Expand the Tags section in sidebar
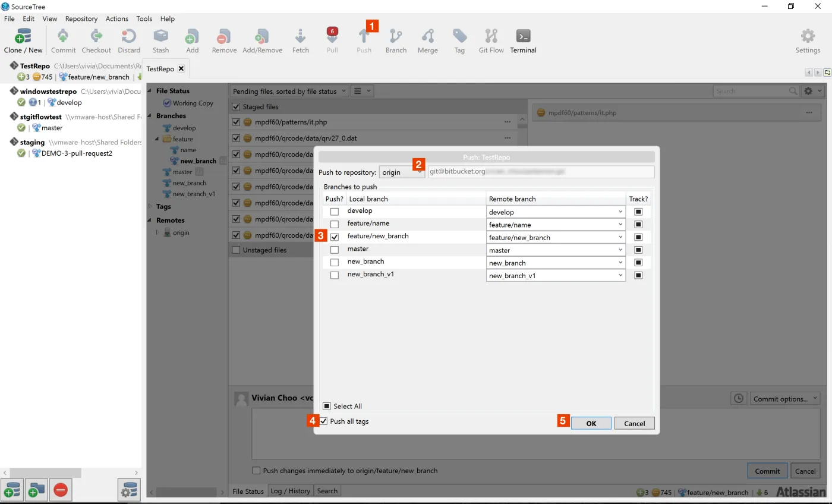Image resolution: width=832 pixels, height=504 pixels. (150, 206)
